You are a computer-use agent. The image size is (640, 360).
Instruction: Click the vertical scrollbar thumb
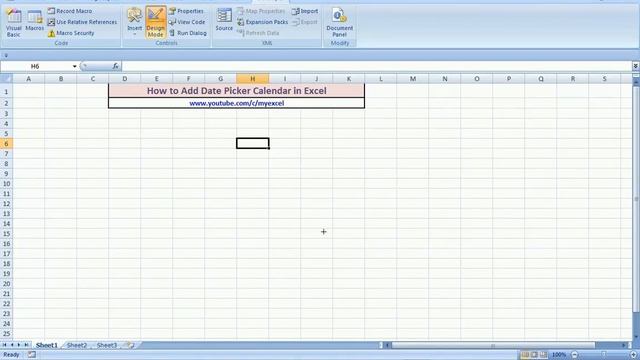pos(636,199)
